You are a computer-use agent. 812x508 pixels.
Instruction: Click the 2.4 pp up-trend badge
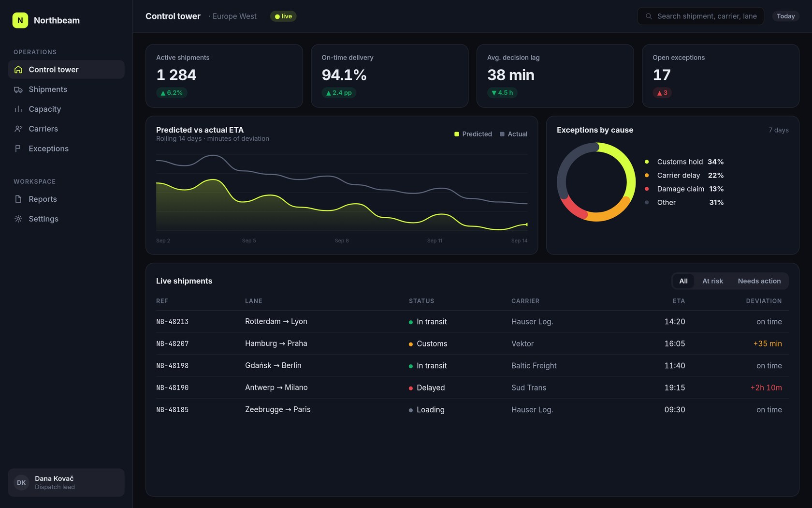pos(339,93)
